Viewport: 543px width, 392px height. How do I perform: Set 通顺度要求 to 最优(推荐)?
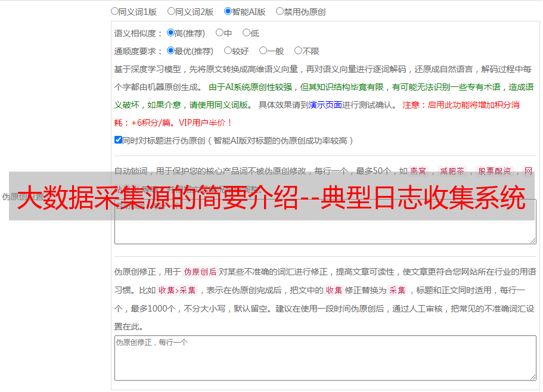(170, 51)
